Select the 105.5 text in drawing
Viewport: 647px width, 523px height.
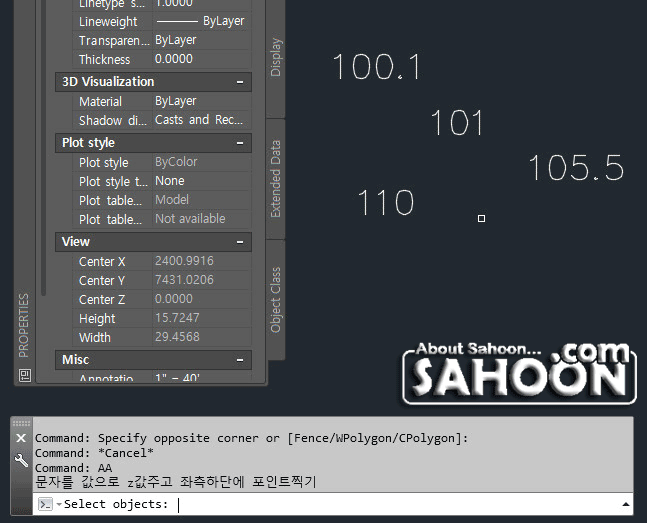click(575, 168)
